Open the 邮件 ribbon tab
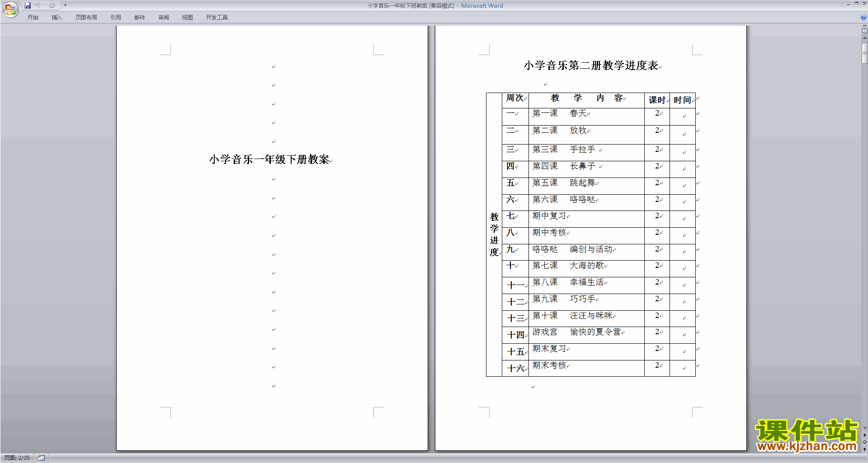Screen dimensions: 868x463 [x=140, y=18]
